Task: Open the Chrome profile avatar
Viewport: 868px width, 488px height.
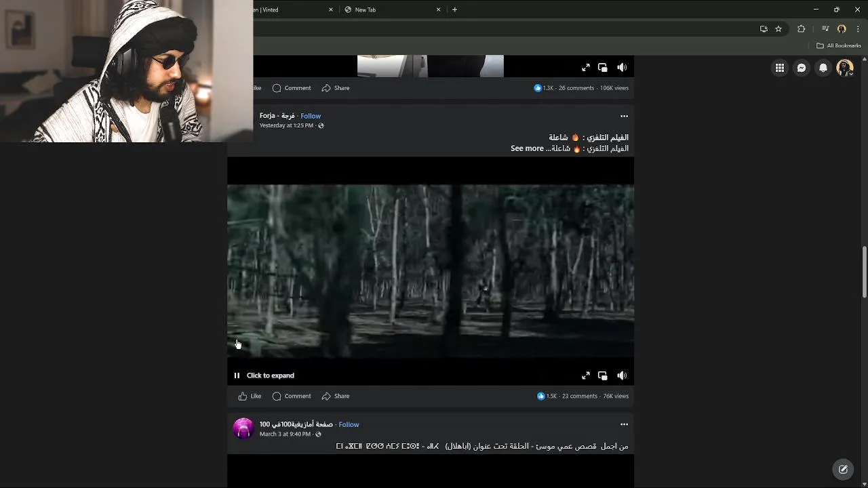Action: tap(842, 28)
